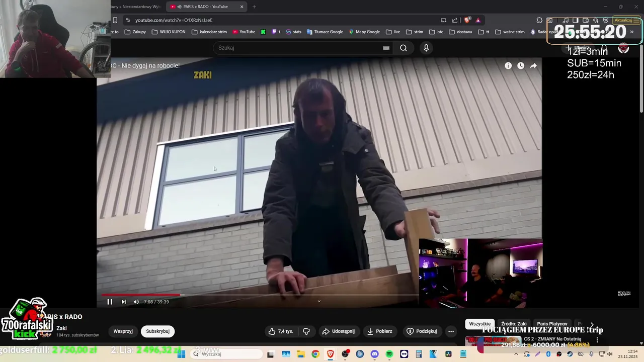Click the Udostępnij button
Screen dimensions: 644x362
coord(339,331)
